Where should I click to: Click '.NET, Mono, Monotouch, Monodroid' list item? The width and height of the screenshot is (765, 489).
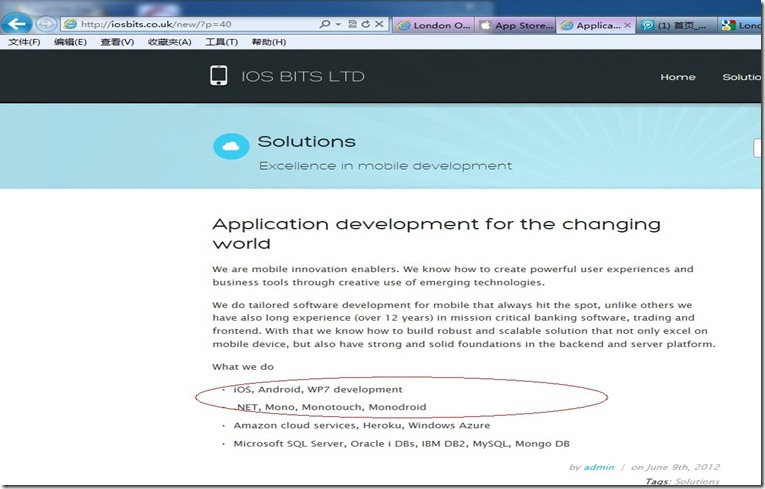point(331,407)
